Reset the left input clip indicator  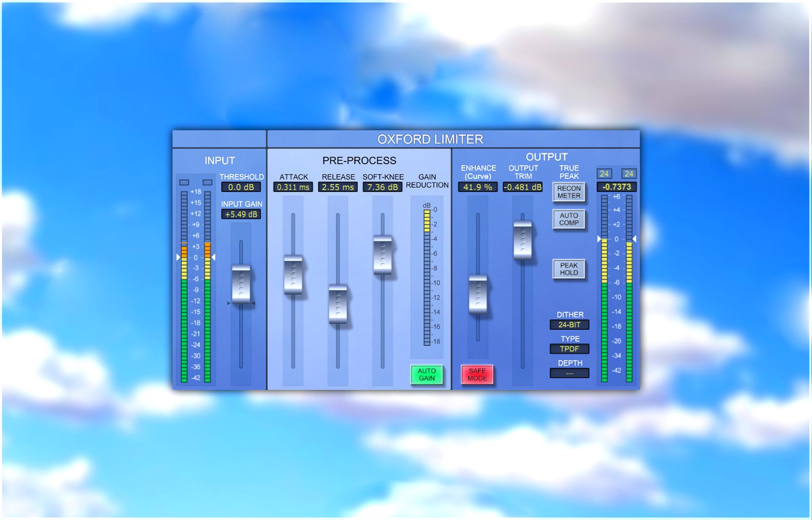tap(184, 182)
